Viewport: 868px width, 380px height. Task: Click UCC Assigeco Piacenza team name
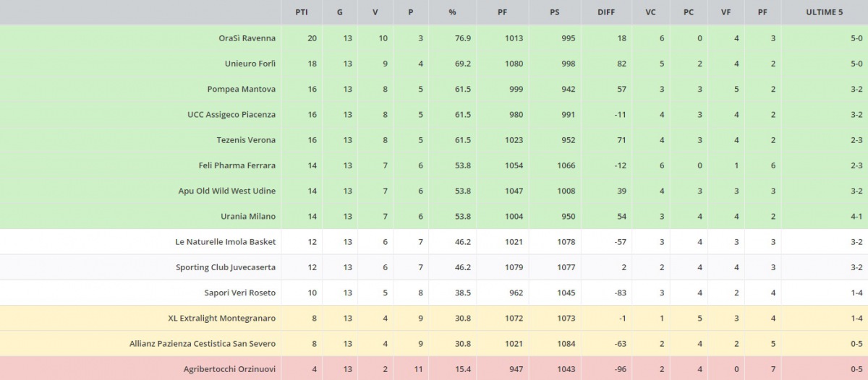coord(231,114)
